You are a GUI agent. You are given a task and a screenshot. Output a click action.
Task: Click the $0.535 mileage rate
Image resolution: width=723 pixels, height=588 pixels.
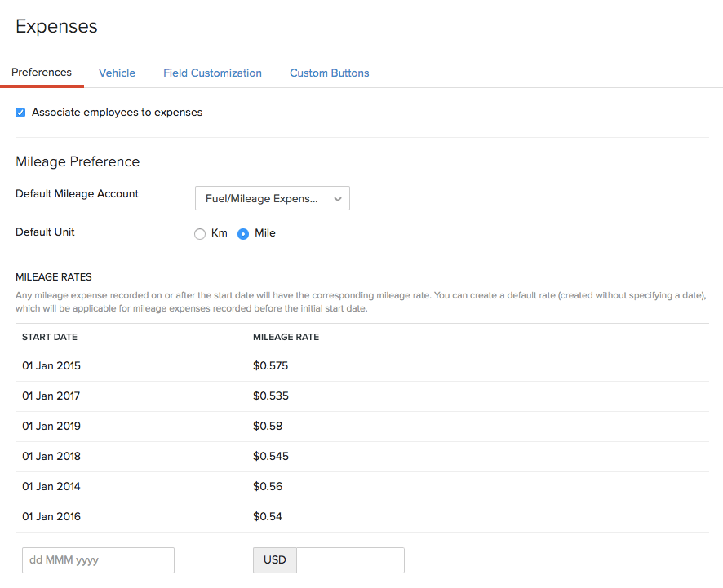270,396
